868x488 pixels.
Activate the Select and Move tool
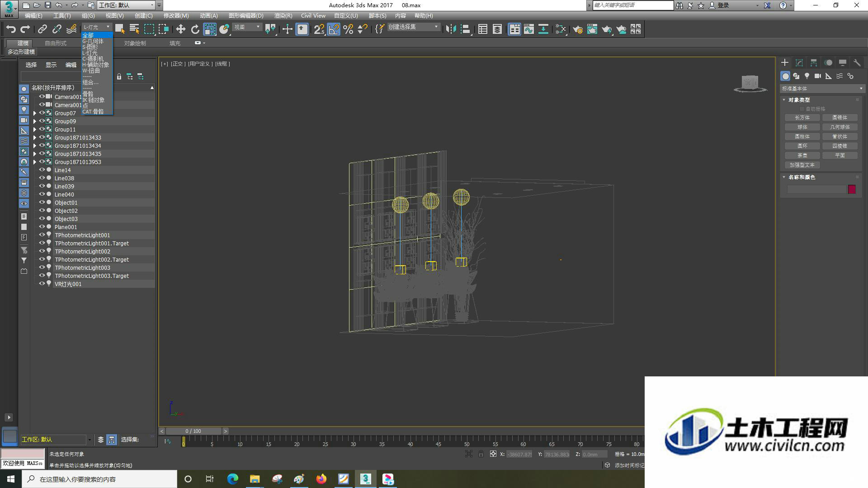coord(181,29)
